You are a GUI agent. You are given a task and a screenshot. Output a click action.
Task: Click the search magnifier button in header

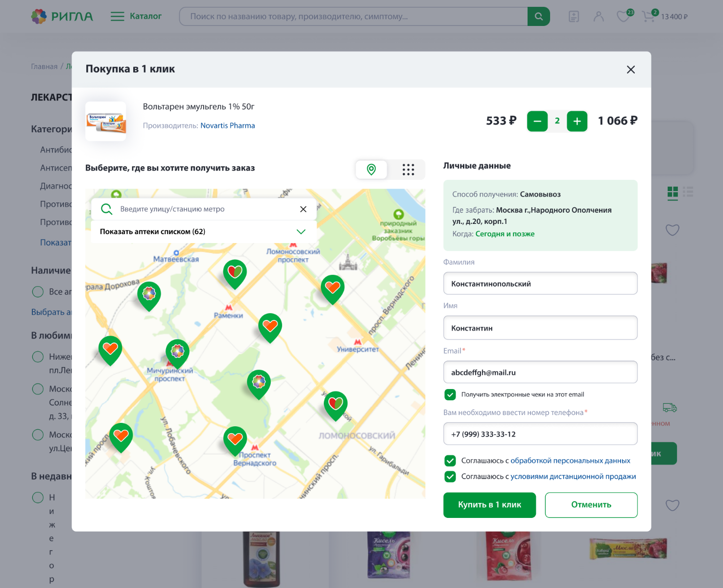[538, 17]
